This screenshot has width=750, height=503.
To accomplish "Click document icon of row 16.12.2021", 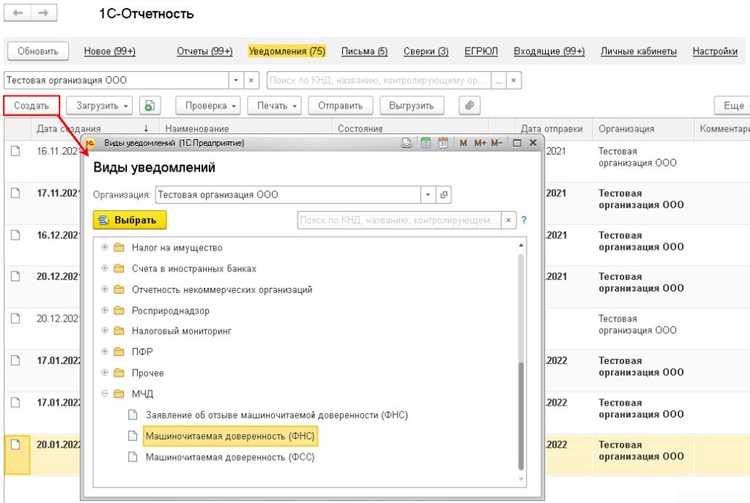I will coord(16,235).
